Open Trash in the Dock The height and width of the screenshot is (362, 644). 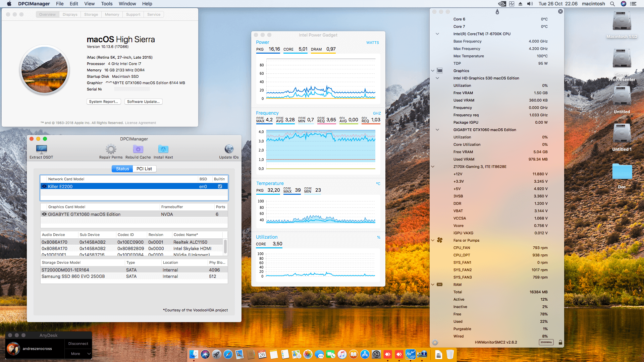point(450,354)
